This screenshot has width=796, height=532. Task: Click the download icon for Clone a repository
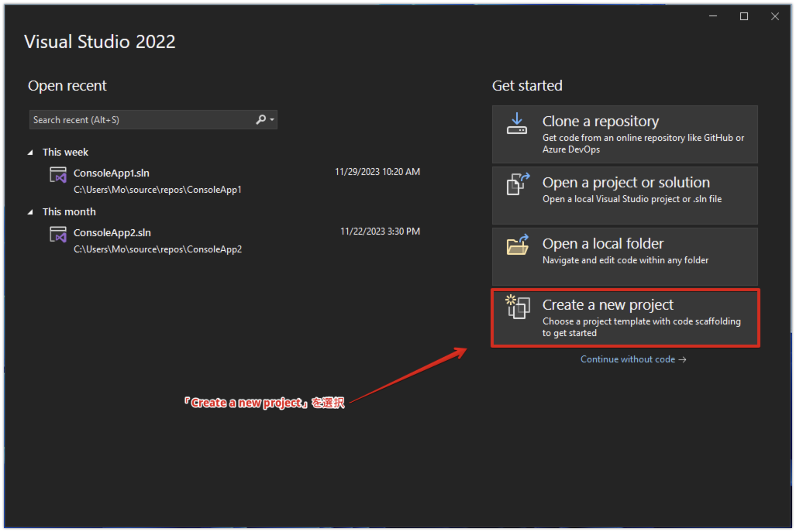point(517,123)
